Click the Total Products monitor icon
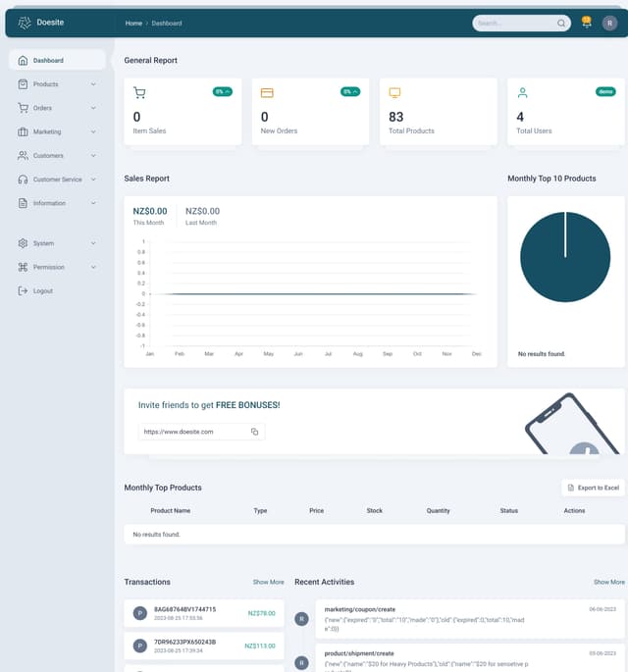This screenshot has height=672, width=628. click(x=394, y=93)
